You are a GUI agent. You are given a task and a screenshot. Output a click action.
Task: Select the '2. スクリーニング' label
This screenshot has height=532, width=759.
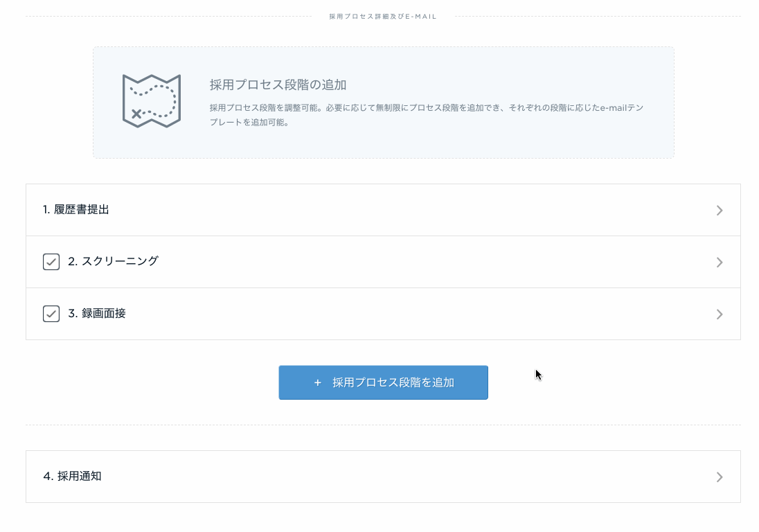click(114, 261)
